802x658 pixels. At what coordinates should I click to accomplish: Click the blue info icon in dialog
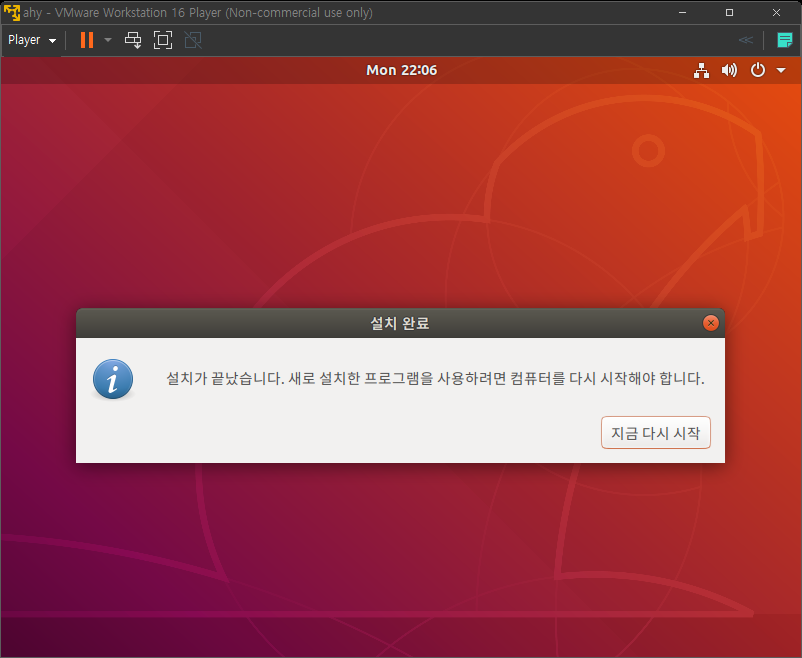(x=113, y=379)
